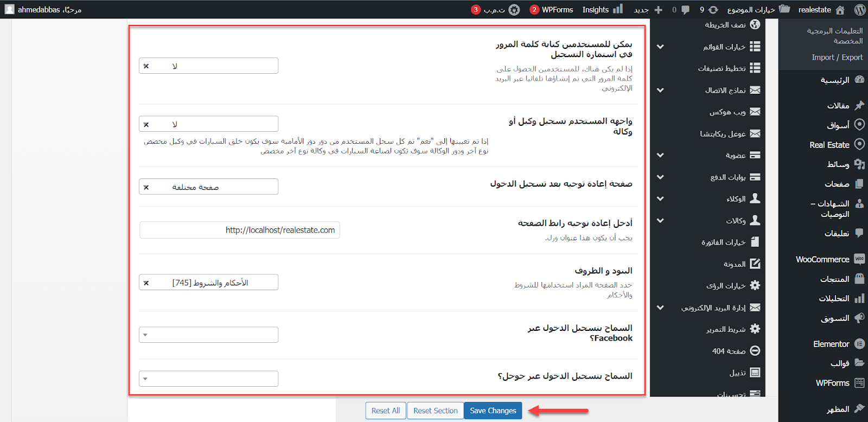Click the redirect page URL input field
The height and width of the screenshot is (422, 868).
point(239,230)
